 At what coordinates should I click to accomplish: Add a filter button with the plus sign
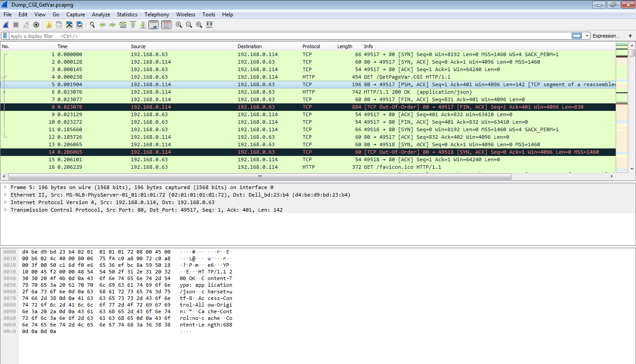[x=630, y=36]
